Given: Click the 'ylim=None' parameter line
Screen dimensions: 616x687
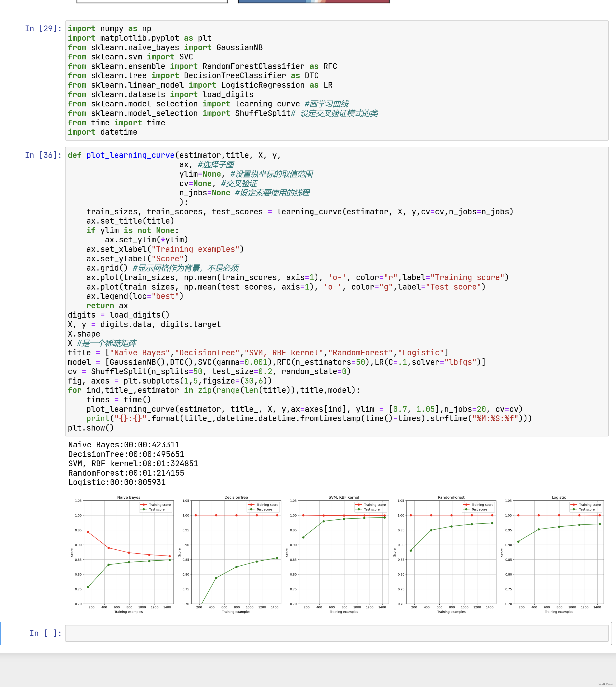Looking at the screenshot, I should tap(246, 174).
